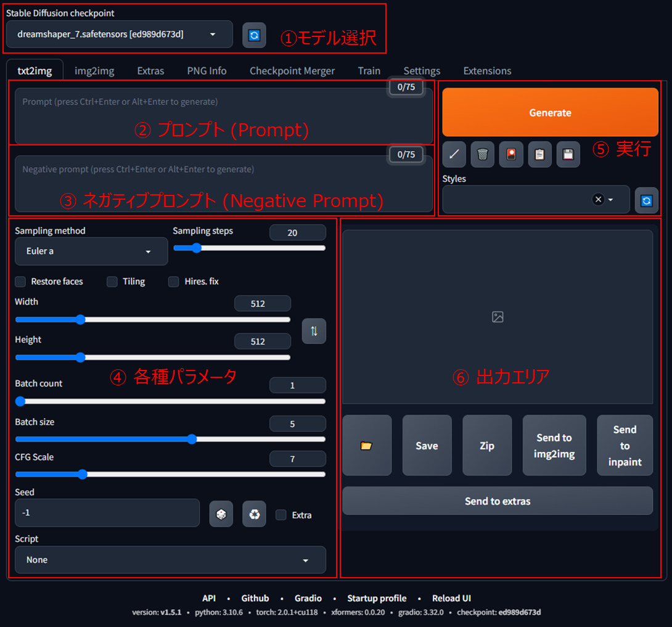Viewport: 672px width, 627px height.
Task: Swap width and height values
Action: click(x=314, y=331)
